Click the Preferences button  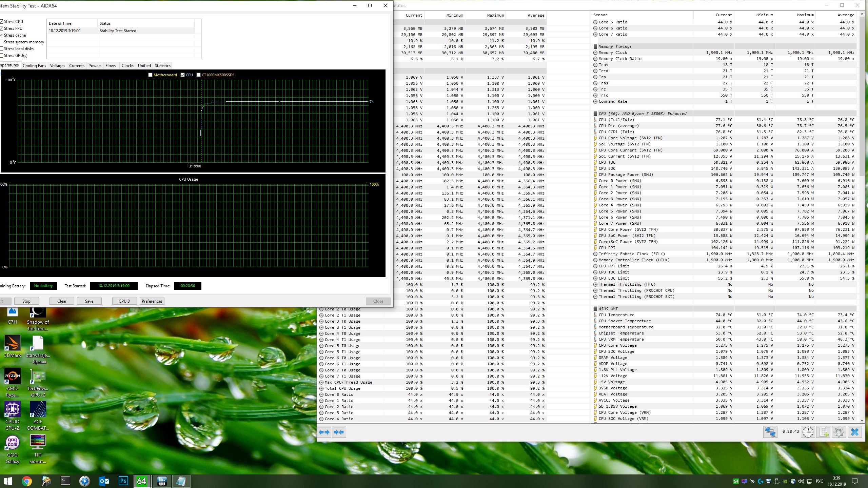coord(152,301)
